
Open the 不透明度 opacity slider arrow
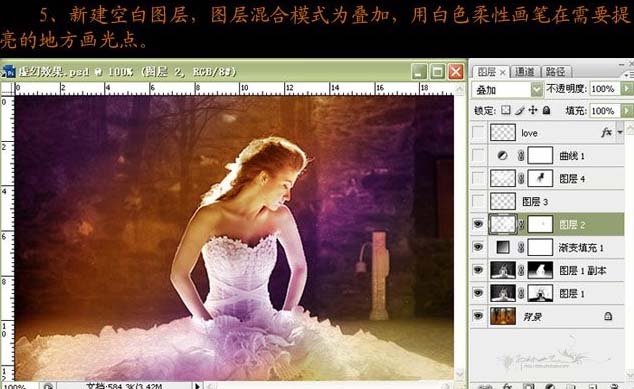tap(626, 89)
